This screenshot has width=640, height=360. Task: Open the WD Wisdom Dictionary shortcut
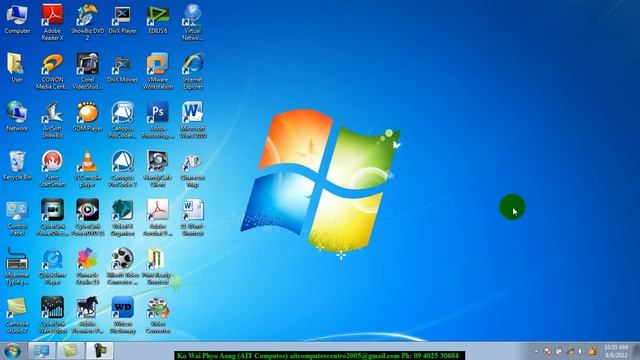(x=122, y=315)
